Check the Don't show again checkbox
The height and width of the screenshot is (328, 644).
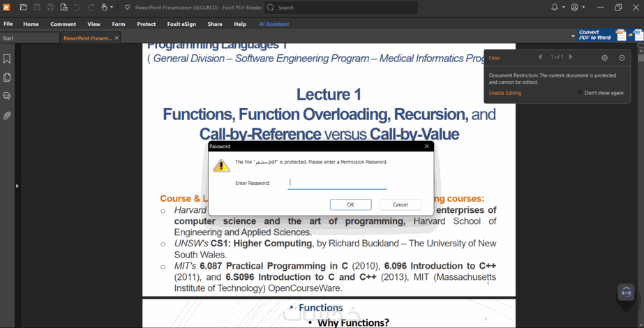pyautogui.click(x=580, y=93)
